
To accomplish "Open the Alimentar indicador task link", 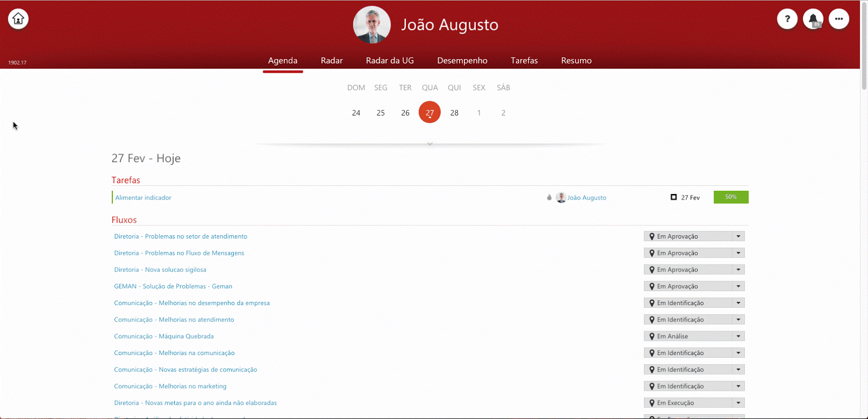I will tap(143, 198).
